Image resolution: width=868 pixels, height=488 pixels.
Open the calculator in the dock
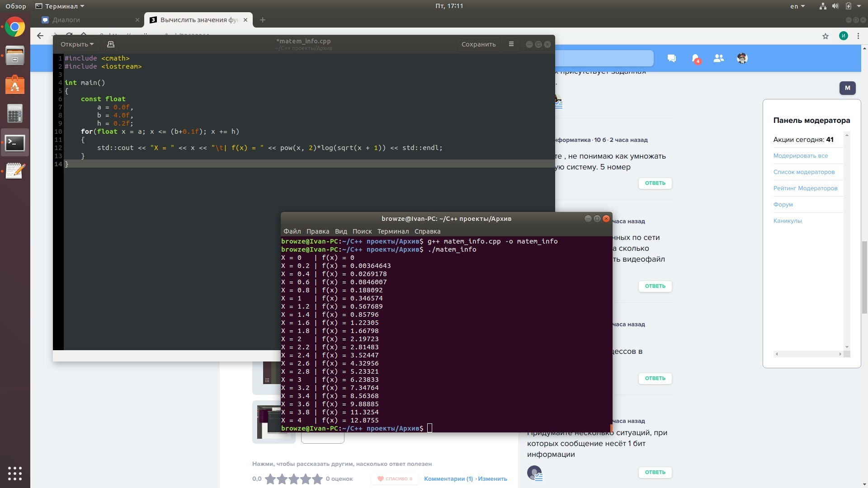pyautogui.click(x=15, y=114)
